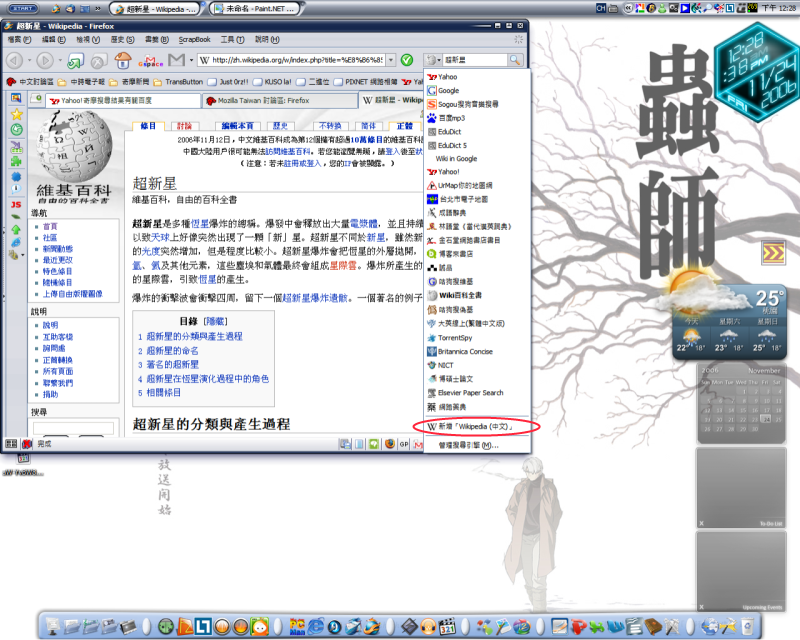
Task: Open the Back button history dropdown arrow
Action: 29,60
